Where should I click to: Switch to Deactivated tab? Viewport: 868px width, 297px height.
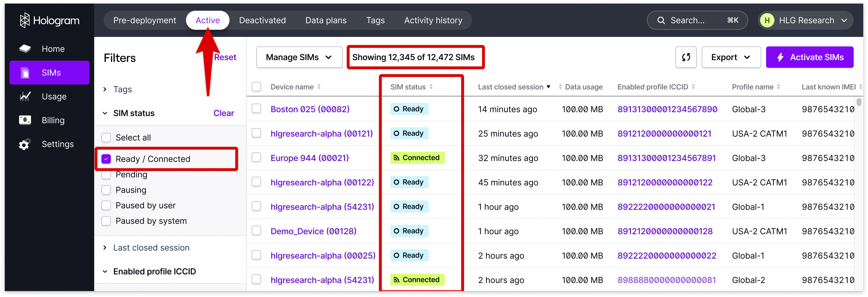[262, 21]
